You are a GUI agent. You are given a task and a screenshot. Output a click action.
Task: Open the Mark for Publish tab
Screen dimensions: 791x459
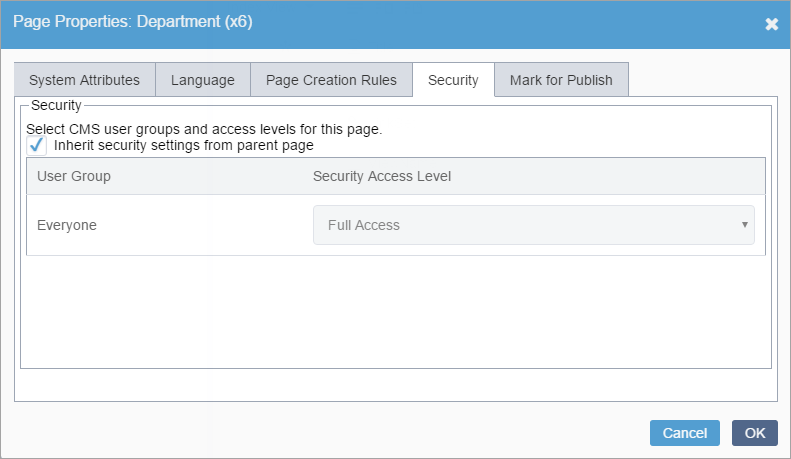(561, 80)
